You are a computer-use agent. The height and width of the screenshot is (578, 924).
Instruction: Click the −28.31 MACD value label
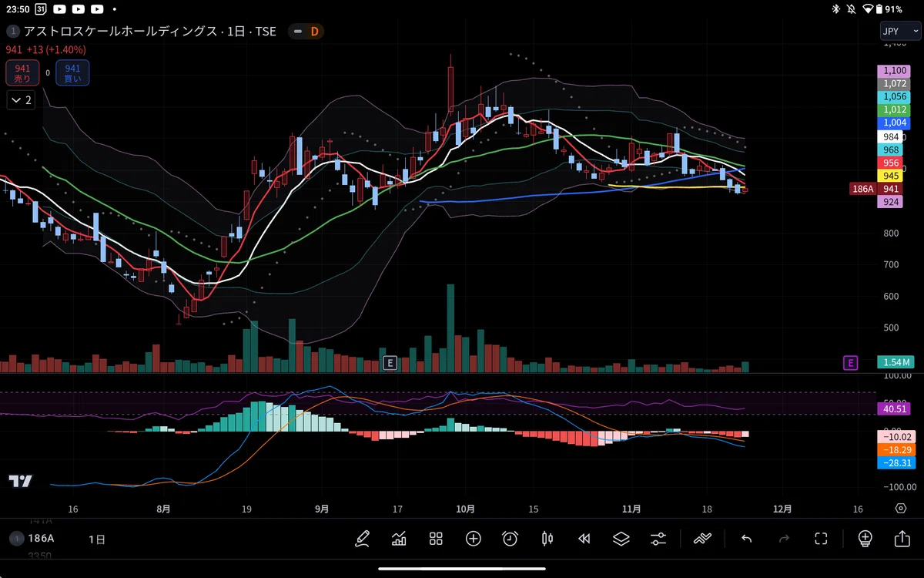(896, 462)
